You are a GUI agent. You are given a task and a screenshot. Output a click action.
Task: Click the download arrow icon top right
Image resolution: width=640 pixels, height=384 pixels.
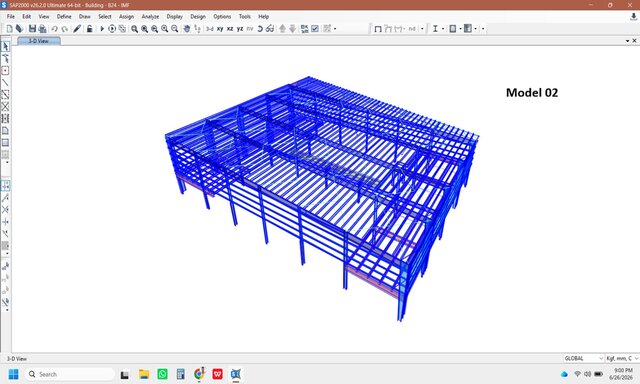(633, 16)
